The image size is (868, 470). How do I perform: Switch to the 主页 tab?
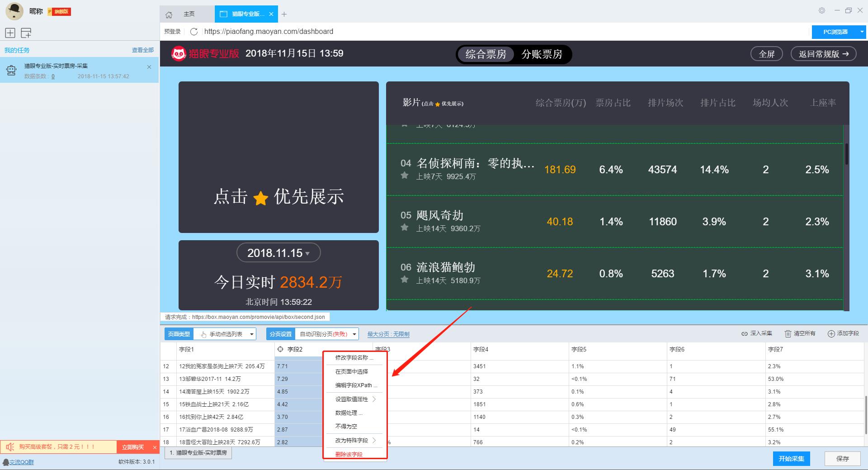(189, 14)
